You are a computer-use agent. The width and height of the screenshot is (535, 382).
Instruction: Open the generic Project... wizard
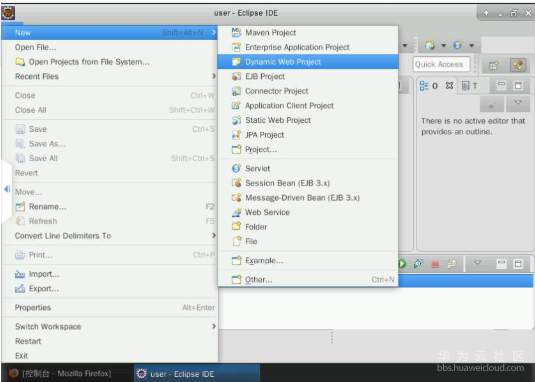(x=308, y=149)
